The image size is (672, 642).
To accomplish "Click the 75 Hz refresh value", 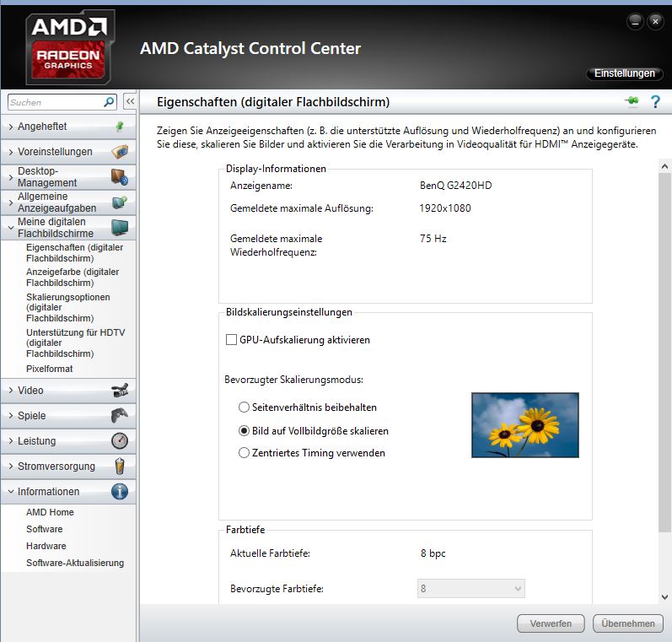I will coord(433,239).
